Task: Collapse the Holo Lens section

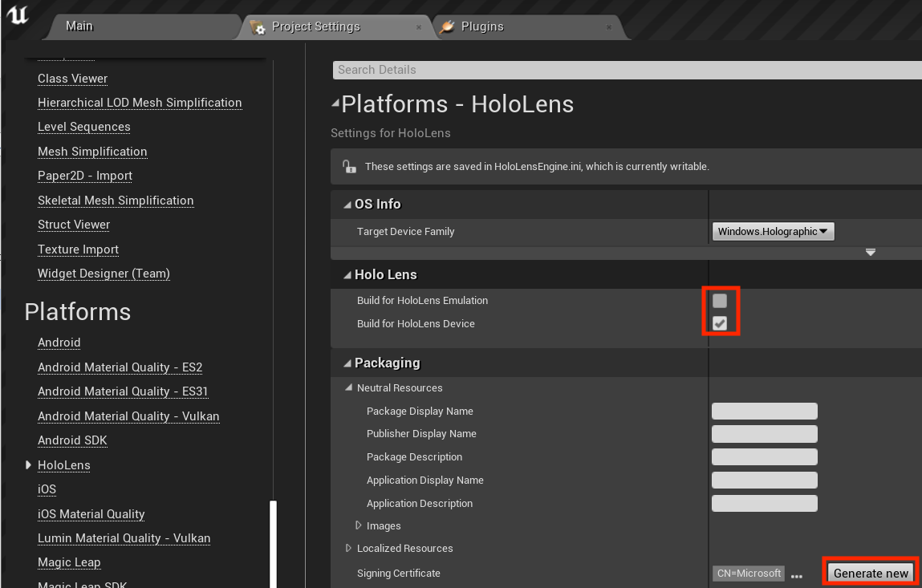Action: pyautogui.click(x=347, y=275)
